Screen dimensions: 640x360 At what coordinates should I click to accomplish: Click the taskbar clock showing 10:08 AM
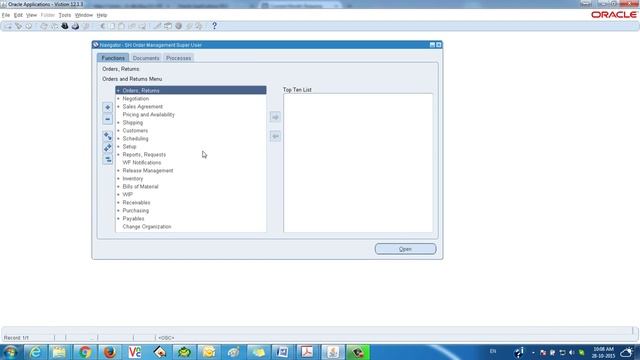pyautogui.click(x=603, y=352)
